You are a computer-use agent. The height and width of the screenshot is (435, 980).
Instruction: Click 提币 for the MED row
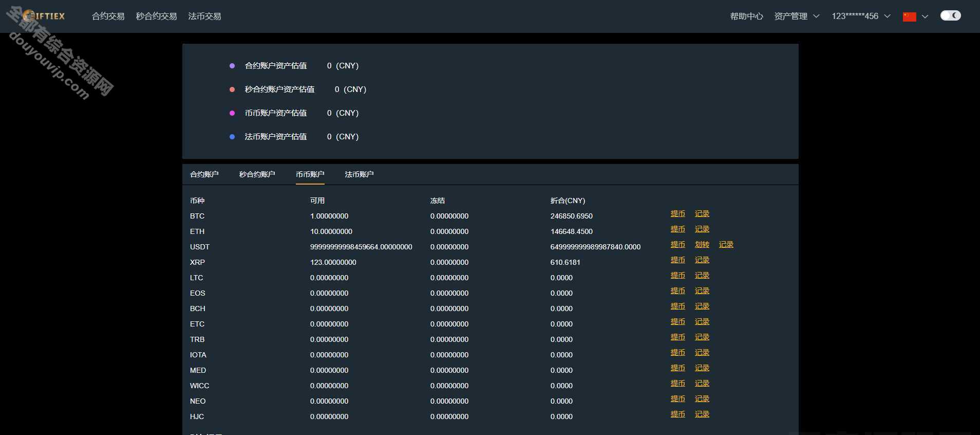click(x=677, y=368)
